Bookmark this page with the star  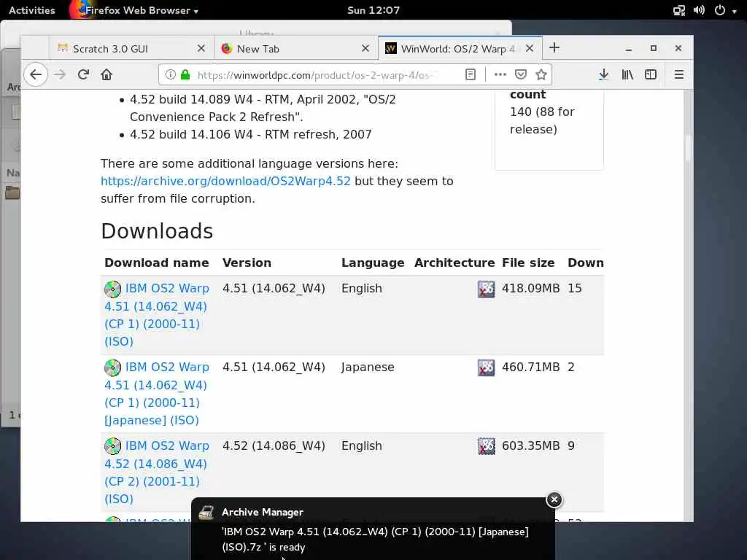(541, 75)
